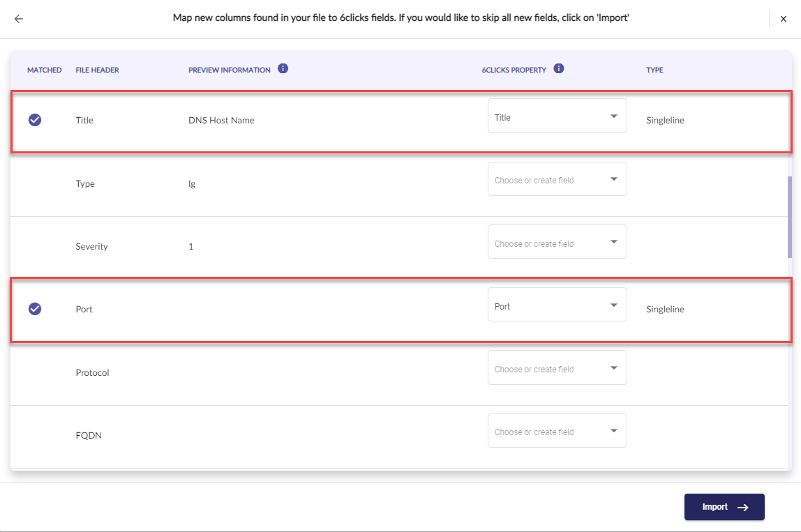801x532 pixels.
Task: Open the property dropdown for Type row
Action: 557,178
